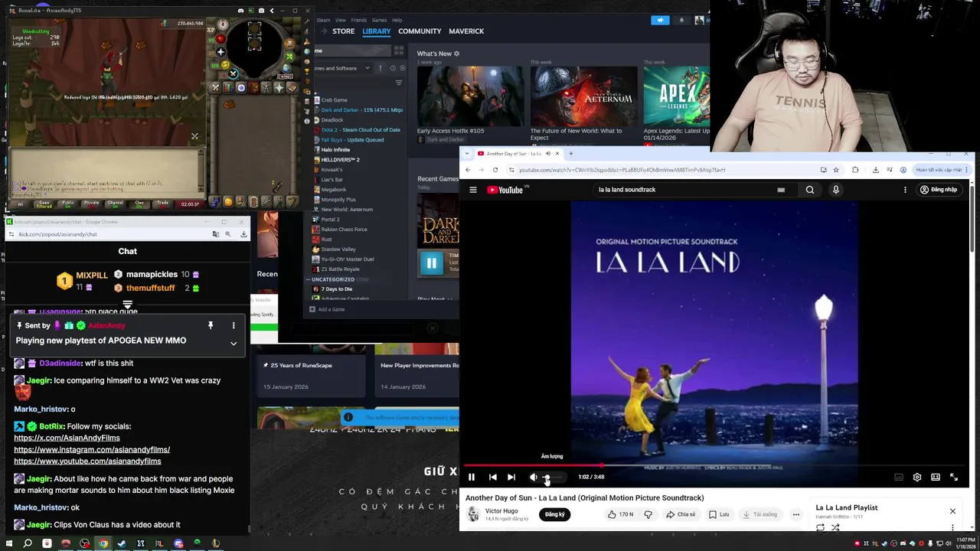The image size is (980, 551).
Task: Open the Steam View menu
Action: click(x=340, y=20)
